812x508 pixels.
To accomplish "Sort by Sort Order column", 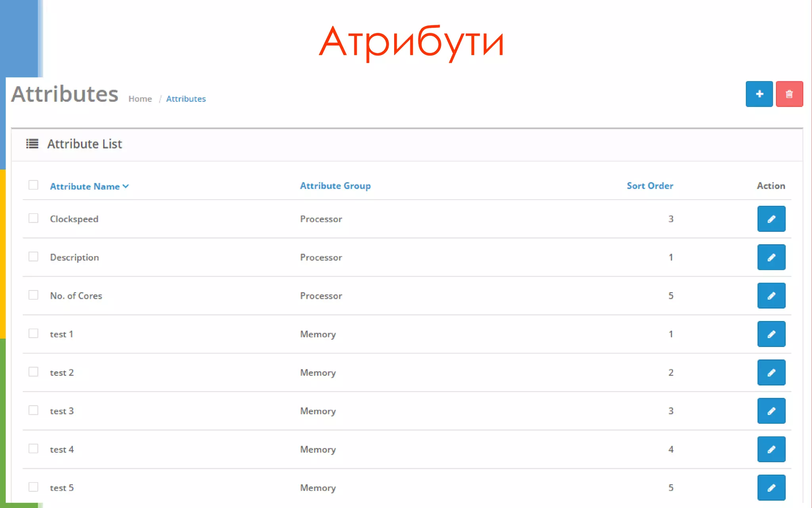I will 650,186.
